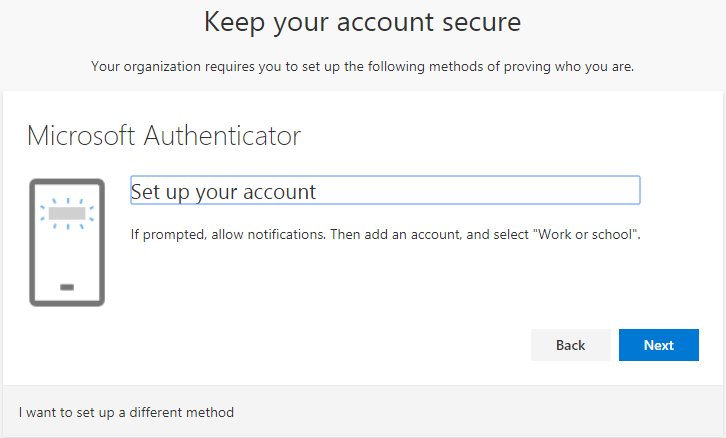Screen dimensions: 726x438
Task: Click the quoted "Work or school" text
Action: point(586,235)
